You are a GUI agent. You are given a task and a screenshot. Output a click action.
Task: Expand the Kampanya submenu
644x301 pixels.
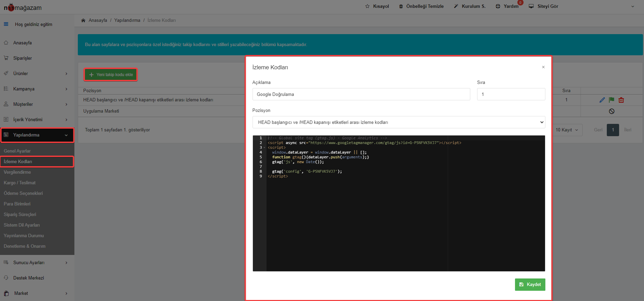(x=67, y=89)
